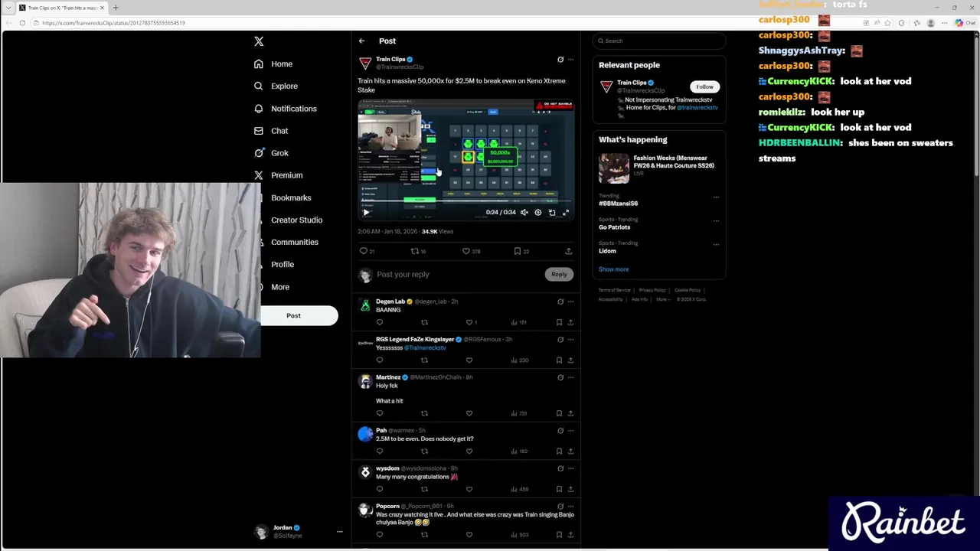Open video settings gear
980x551 pixels.
coord(538,213)
